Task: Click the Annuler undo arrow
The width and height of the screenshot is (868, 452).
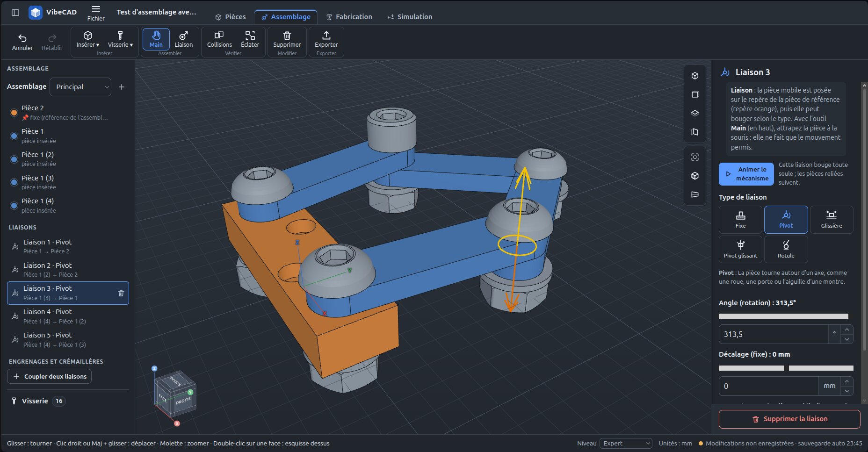Action: coord(22,42)
